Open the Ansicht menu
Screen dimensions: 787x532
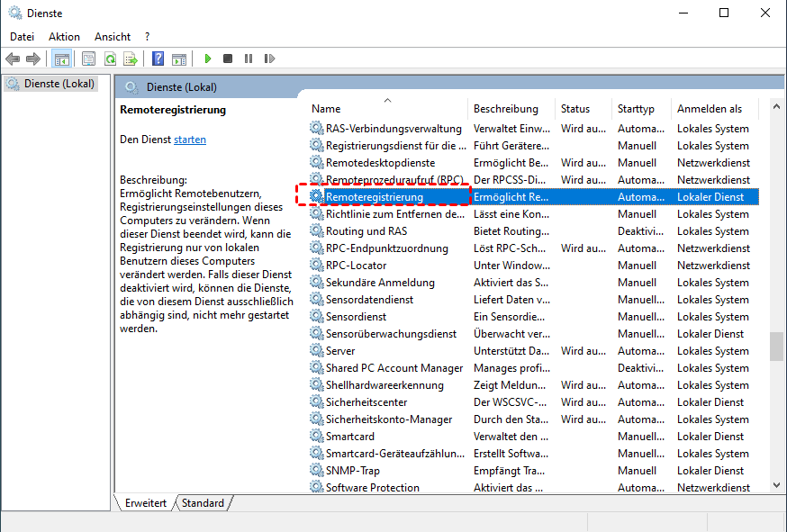(113, 37)
